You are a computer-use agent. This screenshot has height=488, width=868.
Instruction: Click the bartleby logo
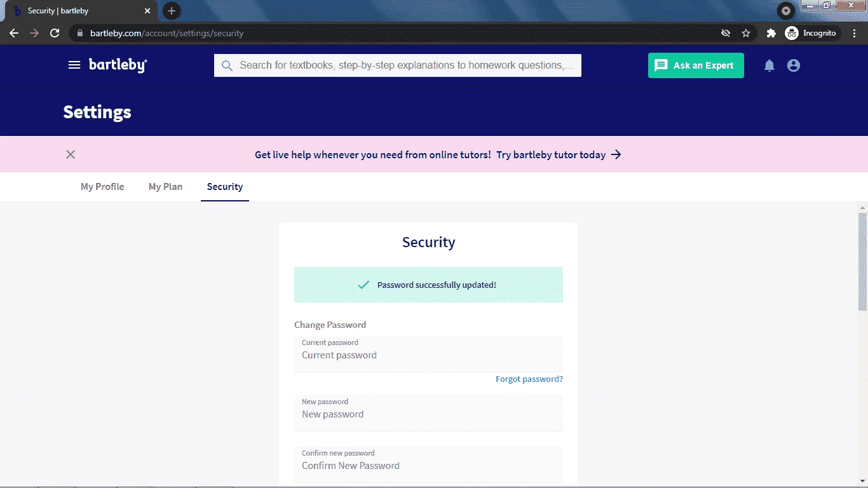118,65
